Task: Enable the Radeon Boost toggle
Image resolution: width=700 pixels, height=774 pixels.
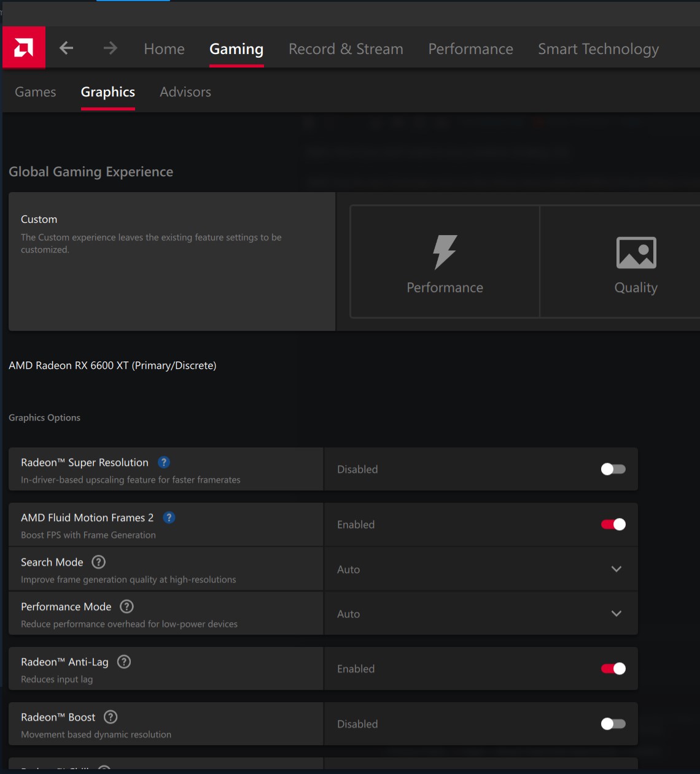Action: (x=613, y=724)
